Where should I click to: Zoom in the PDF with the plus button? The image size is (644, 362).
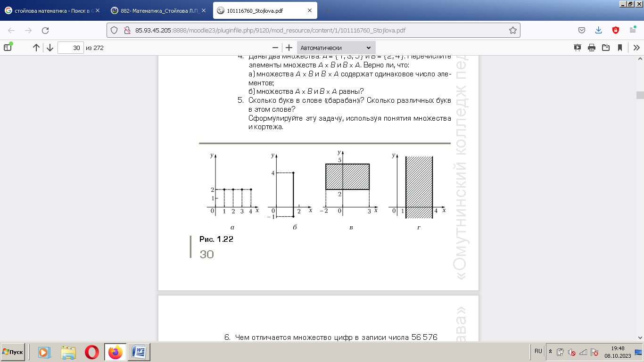(289, 48)
